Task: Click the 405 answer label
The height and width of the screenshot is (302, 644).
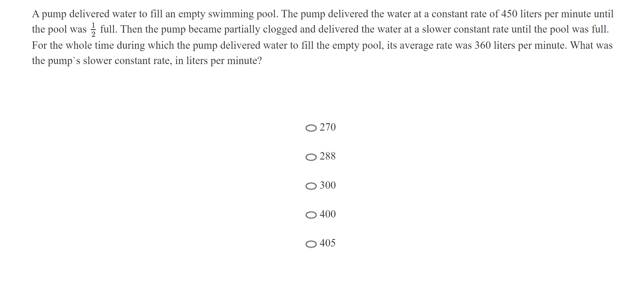Action: coord(328,243)
